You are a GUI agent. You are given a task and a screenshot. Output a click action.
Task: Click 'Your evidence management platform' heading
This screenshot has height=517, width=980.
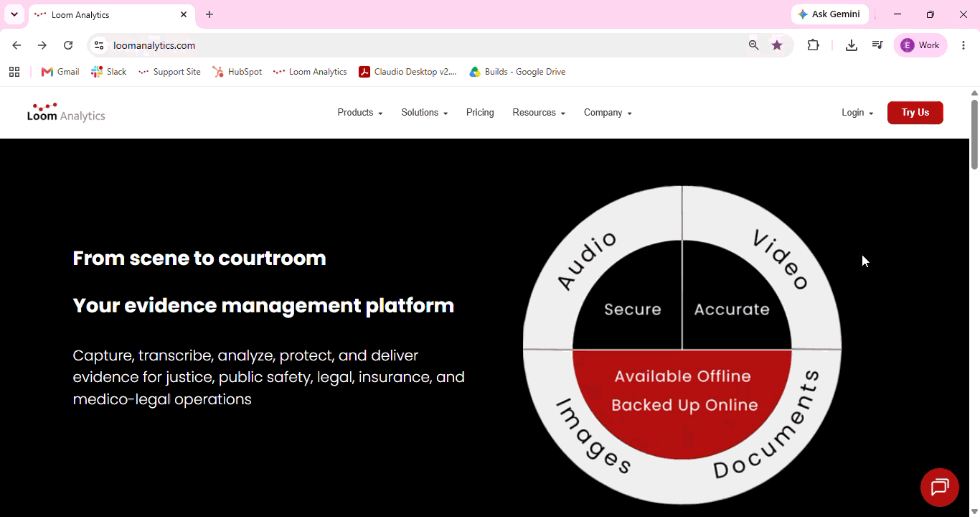[x=263, y=305]
